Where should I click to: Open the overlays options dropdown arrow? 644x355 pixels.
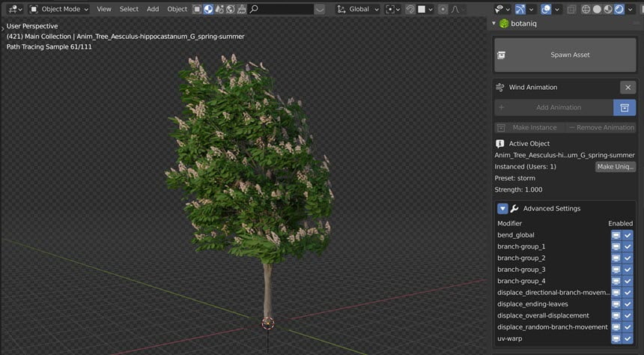point(557,9)
